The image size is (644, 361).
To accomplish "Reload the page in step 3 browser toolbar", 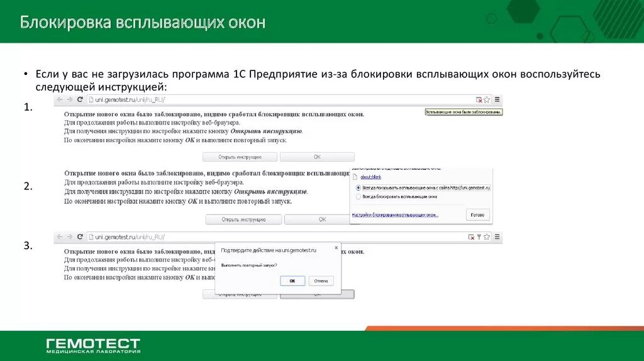I will pyautogui.click(x=80, y=237).
